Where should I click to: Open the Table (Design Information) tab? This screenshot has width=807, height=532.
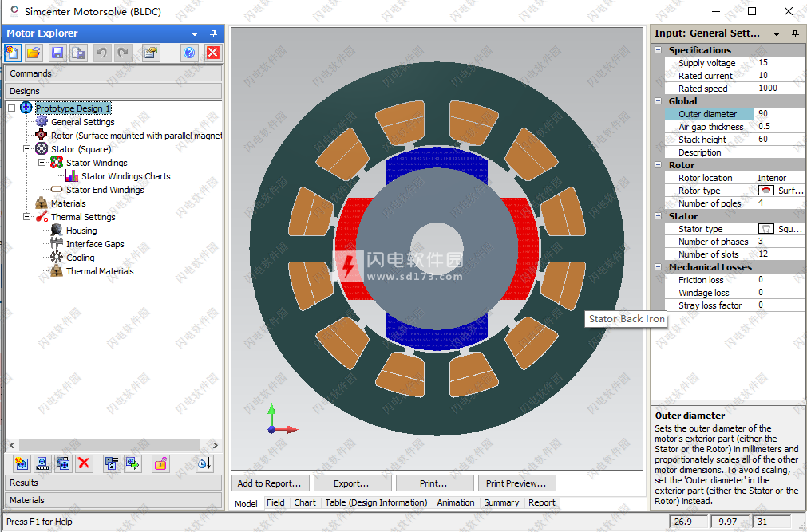[376, 502]
